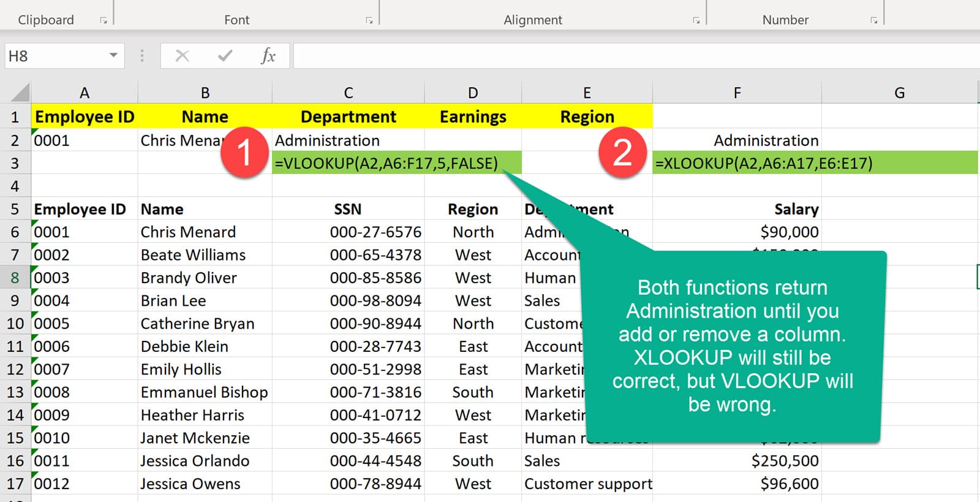
Task: Click the red circle number 2 marker
Action: pyautogui.click(x=622, y=152)
